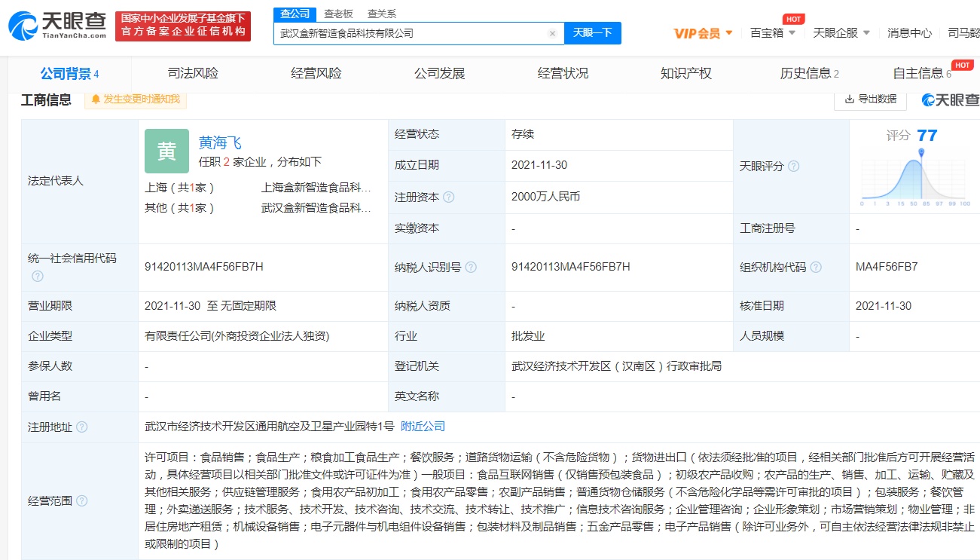Screen dimensions: 980x560
Task: Click the founding date value beside 成立日期
Action: coord(539,165)
